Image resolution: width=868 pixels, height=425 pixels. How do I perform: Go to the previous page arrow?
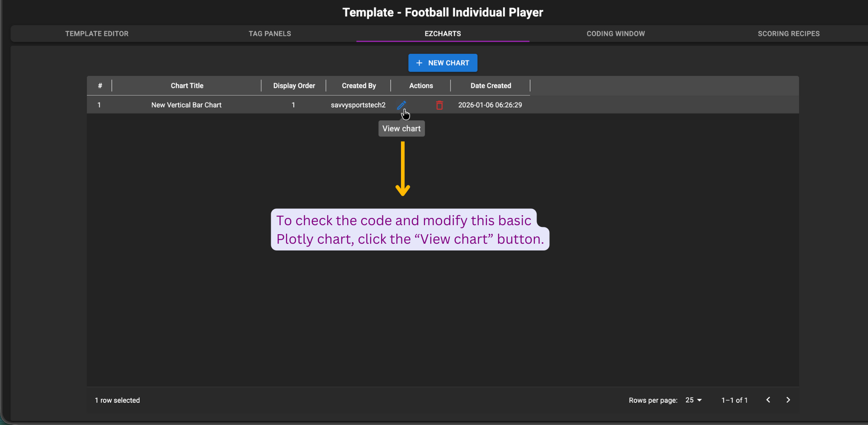coord(768,400)
